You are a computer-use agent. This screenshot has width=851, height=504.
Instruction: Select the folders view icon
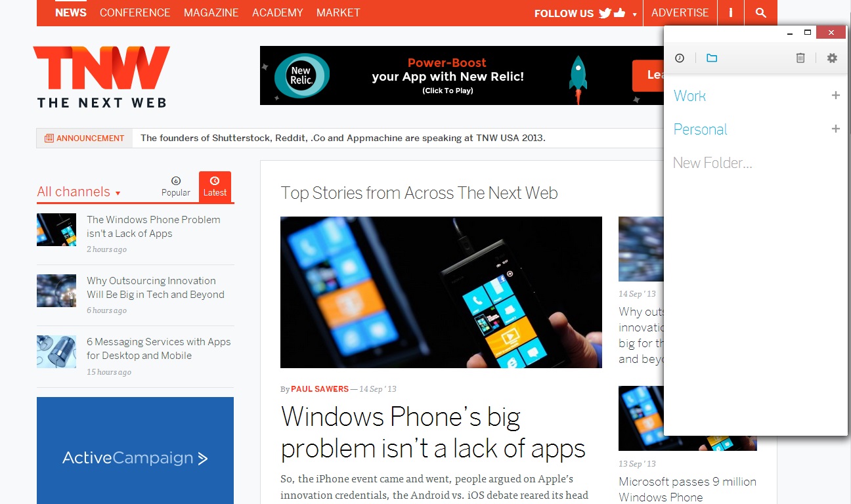click(x=712, y=58)
